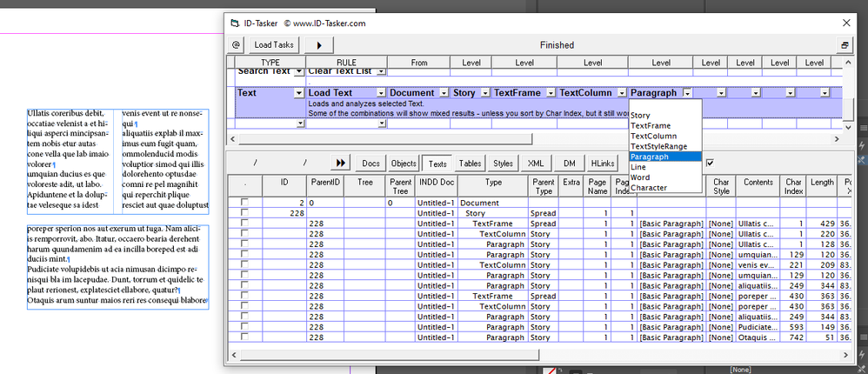
Task: Click the double-arrow fast-forward button
Action: 340,163
